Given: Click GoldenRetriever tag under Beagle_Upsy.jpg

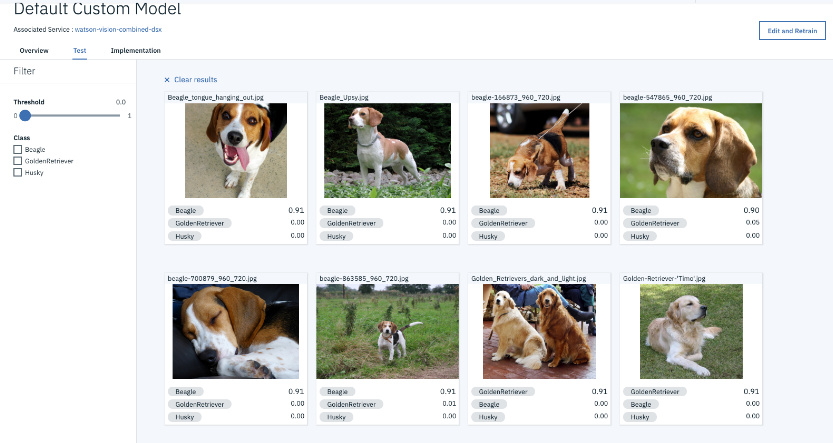Looking at the screenshot, I should (351, 223).
